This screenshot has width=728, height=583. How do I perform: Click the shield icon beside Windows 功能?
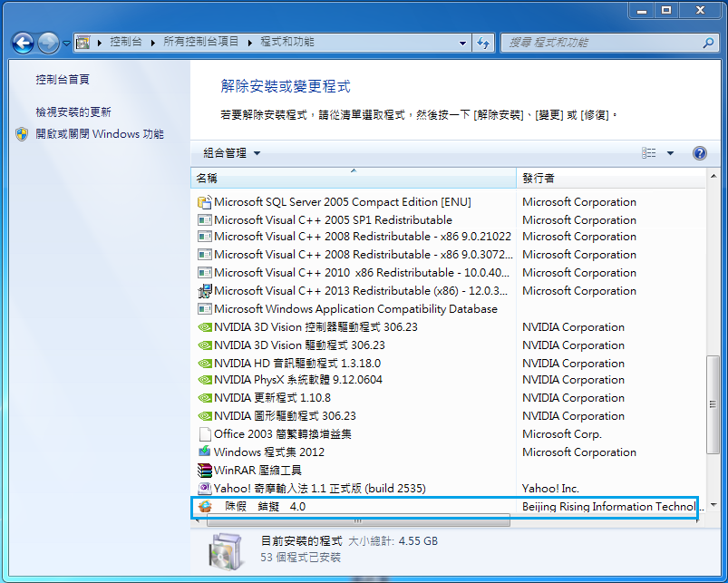click(22, 134)
